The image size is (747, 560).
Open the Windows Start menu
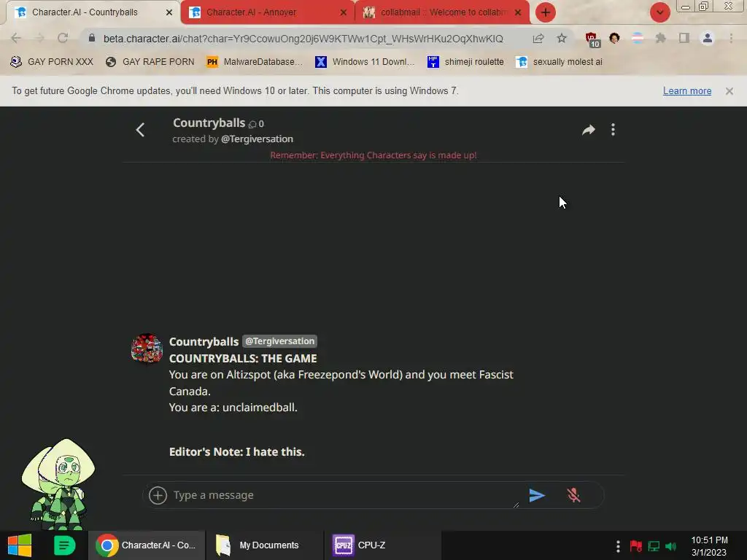coord(20,545)
